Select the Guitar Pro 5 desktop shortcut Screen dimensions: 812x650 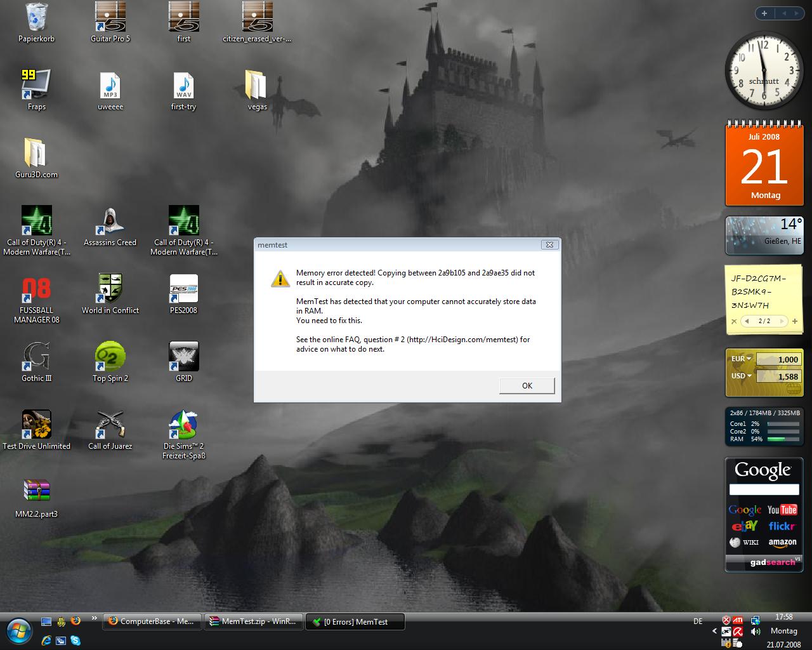point(110,23)
